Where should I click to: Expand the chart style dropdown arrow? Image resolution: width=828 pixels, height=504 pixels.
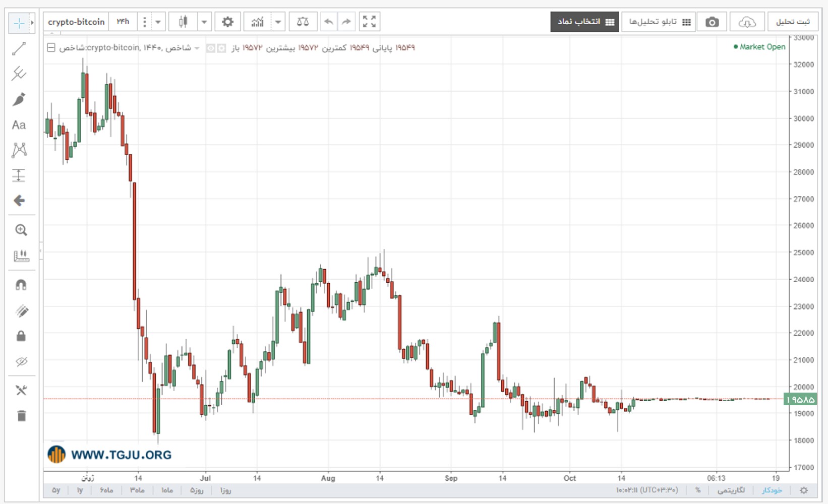point(204,22)
